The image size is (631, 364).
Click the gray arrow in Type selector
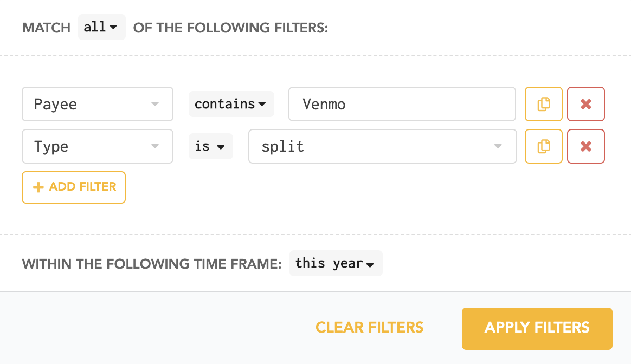point(155,146)
